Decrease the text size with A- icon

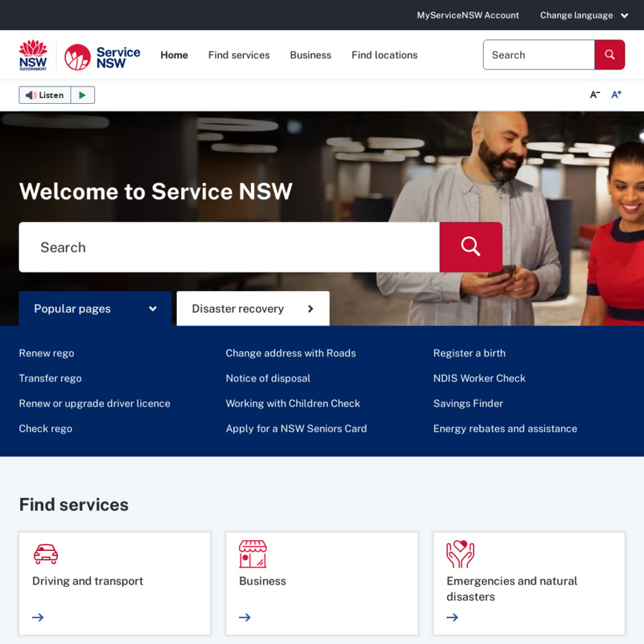point(594,95)
